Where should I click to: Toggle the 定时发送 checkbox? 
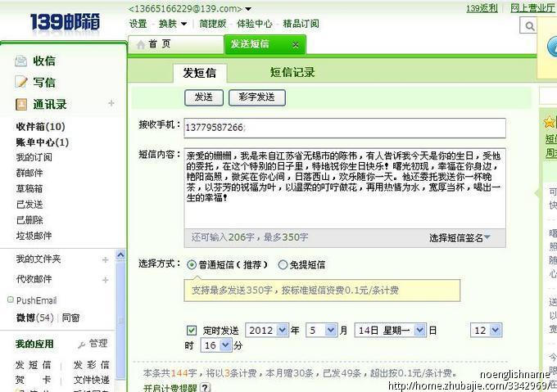[192, 331]
